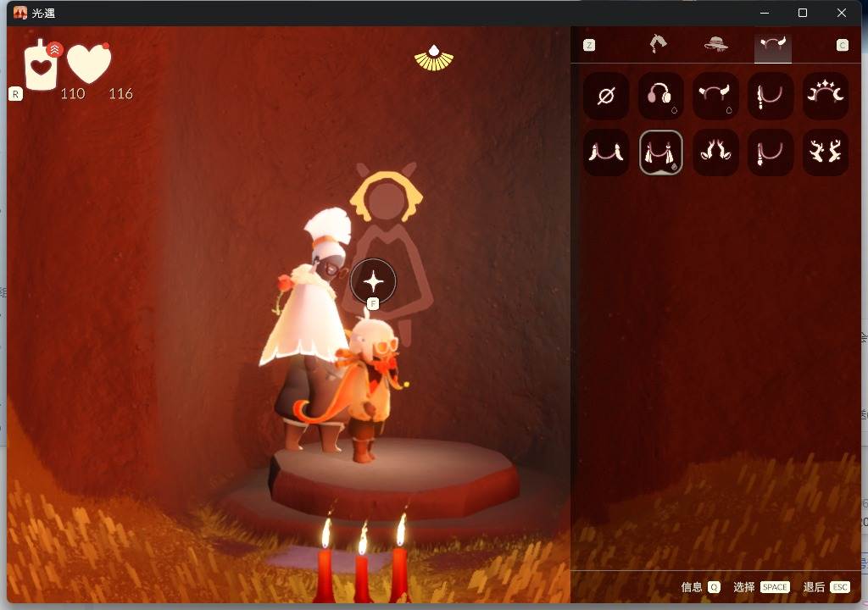Pick the horn headband in first row

coord(715,96)
